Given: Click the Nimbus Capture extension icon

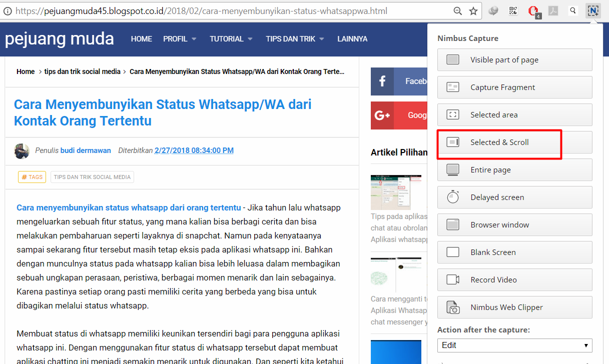Looking at the screenshot, I should coord(592,10).
